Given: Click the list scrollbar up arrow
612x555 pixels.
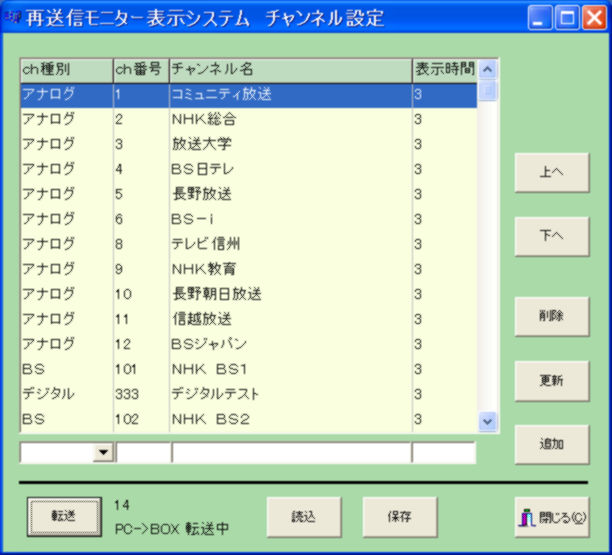Looking at the screenshot, I should [x=487, y=70].
